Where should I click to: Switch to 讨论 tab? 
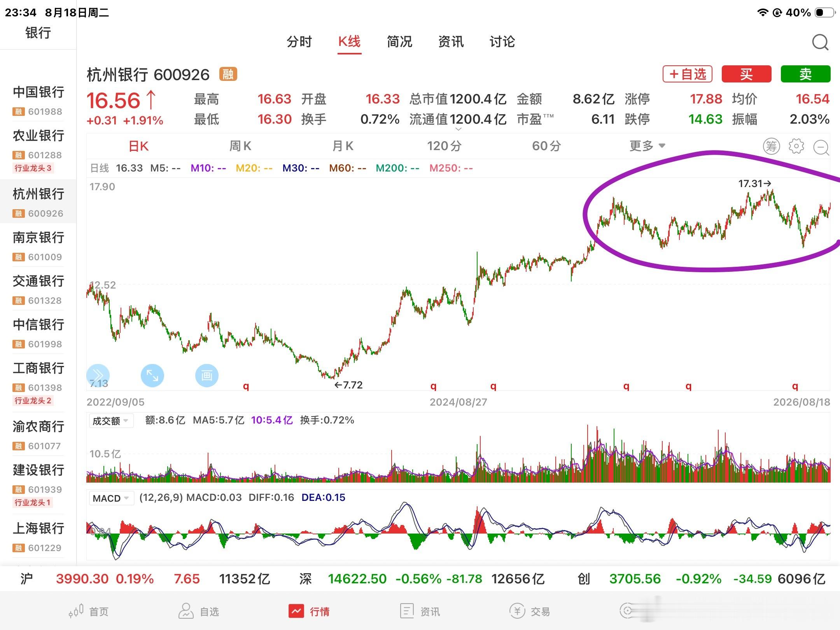(502, 42)
